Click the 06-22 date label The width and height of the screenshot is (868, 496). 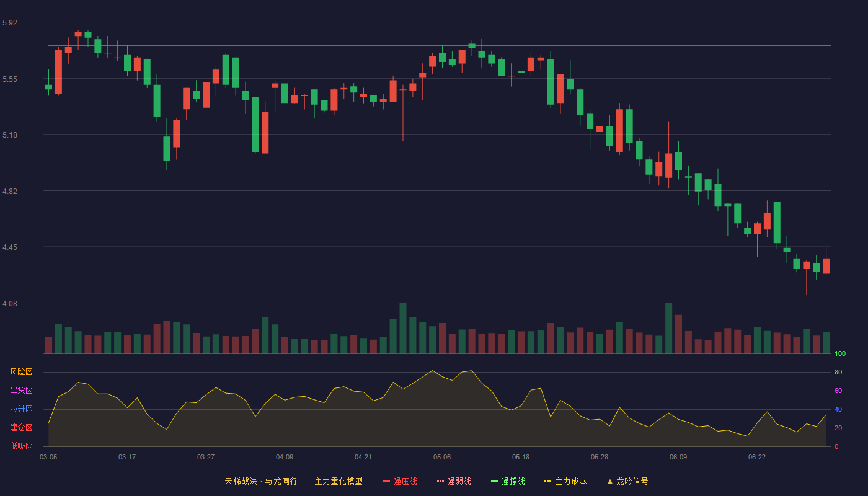[757, 457]
